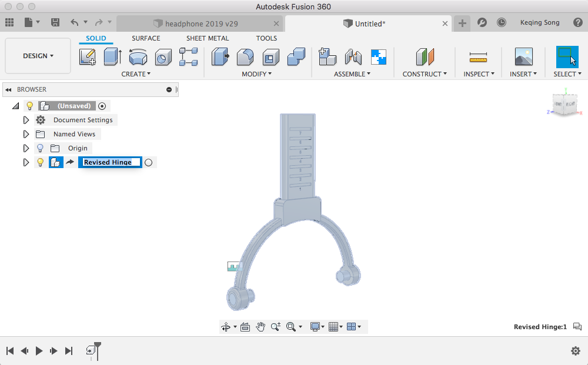This screenshot has width=588, height=365.
Task: Add a new design tab
Action: 462,24
